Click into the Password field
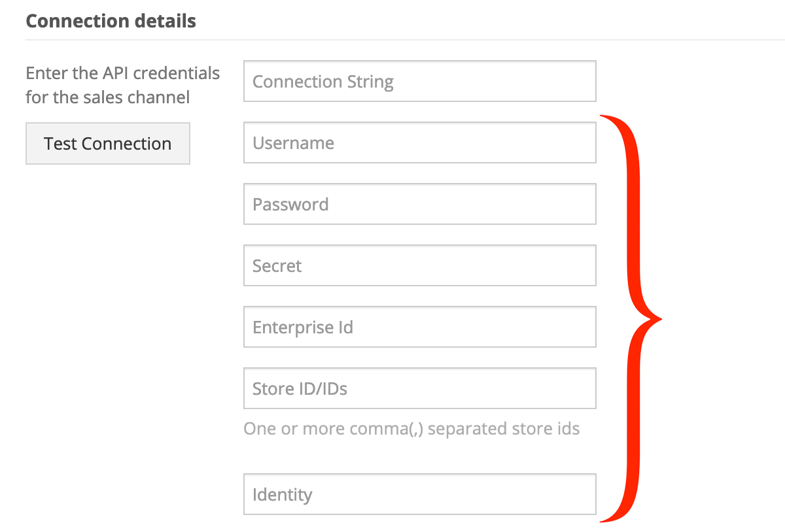Image resolution: width=785 pixels, height=532 pixels. (420, 204)
